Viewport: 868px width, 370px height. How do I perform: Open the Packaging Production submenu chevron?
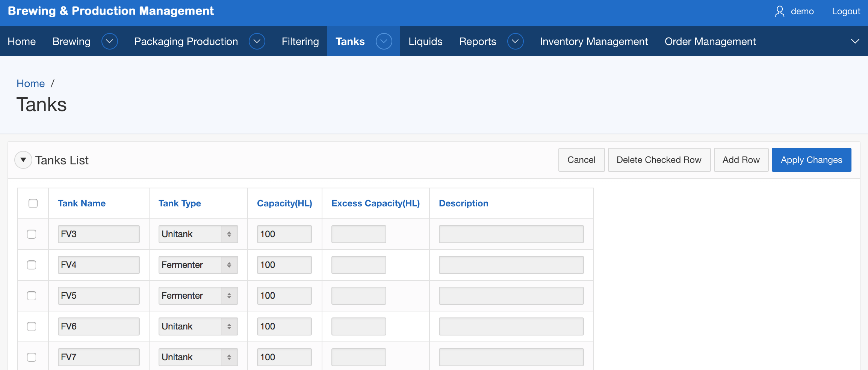[257, 41]
